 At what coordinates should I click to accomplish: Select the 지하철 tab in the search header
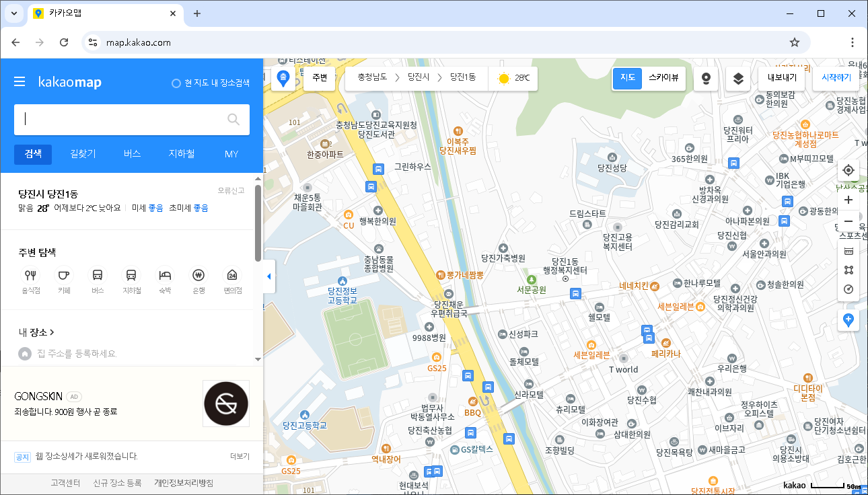pos(182,154)
